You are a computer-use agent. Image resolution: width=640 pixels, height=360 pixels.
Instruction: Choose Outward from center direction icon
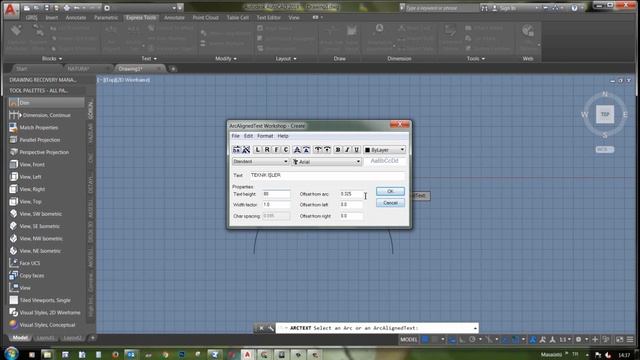tap(318, 150)
